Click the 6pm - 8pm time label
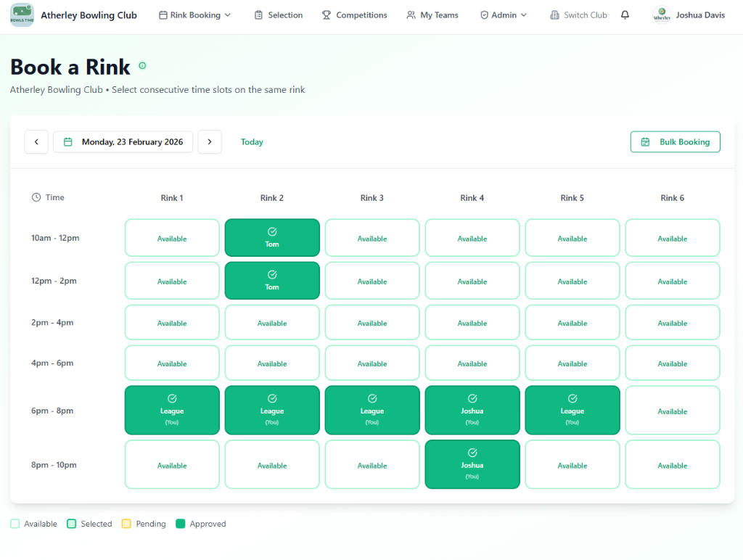Image resolution: width=743 pixels, height=560 pixels. (52, 411)
